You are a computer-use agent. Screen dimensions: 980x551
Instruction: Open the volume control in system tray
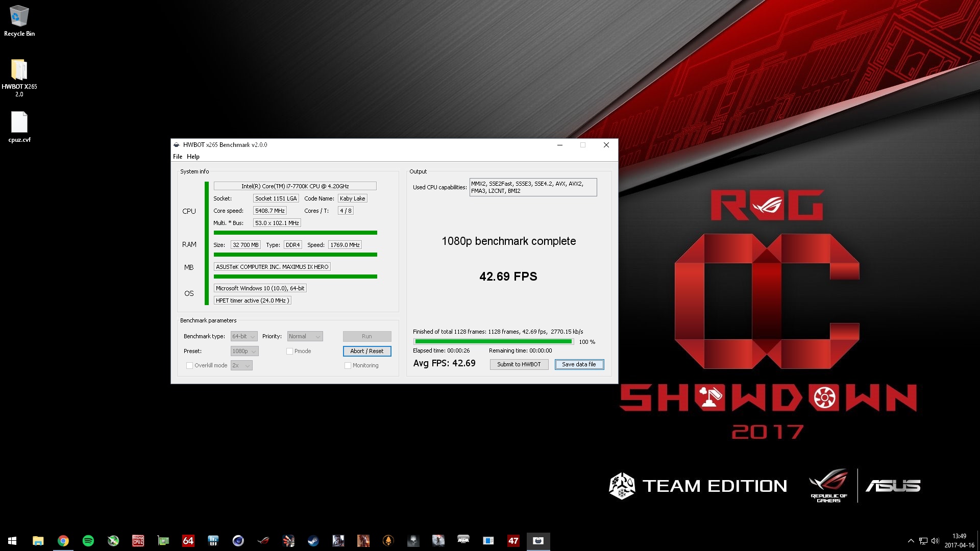pyautogui.click(x=935, y=541)
